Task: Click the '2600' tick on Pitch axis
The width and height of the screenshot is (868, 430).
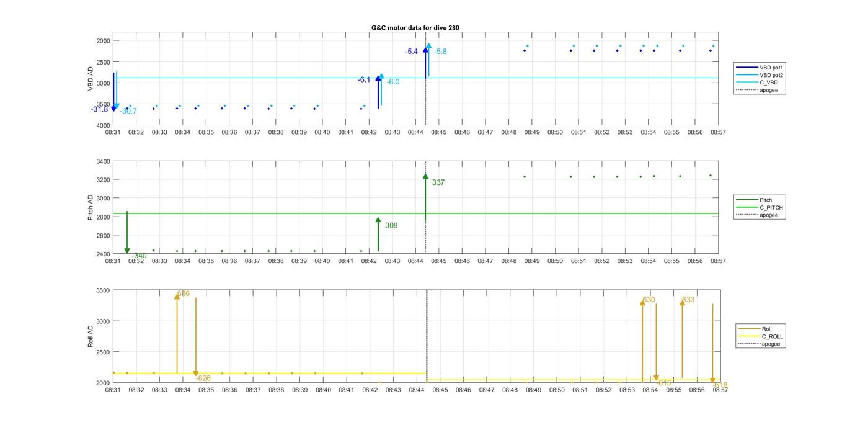Action: (x=103, y=236)
